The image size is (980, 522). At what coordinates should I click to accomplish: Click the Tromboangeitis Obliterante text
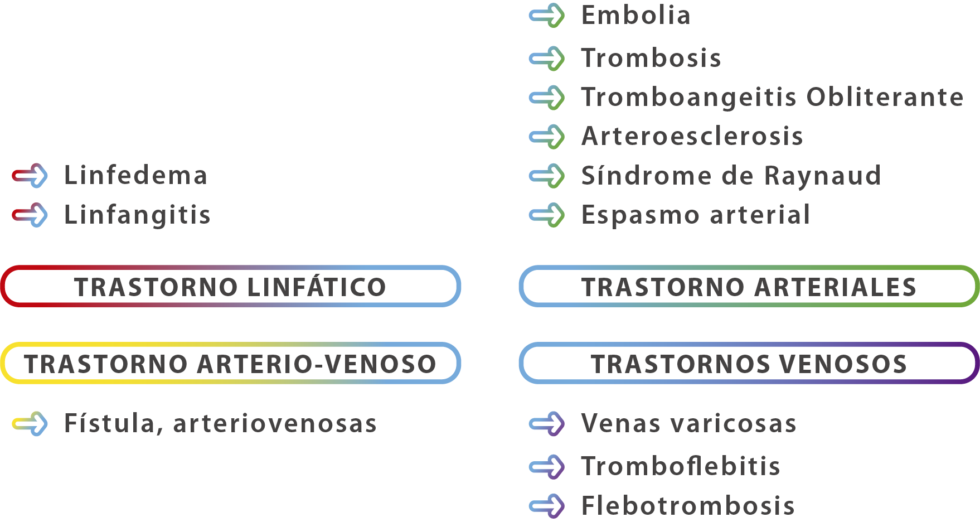[773, 98]
